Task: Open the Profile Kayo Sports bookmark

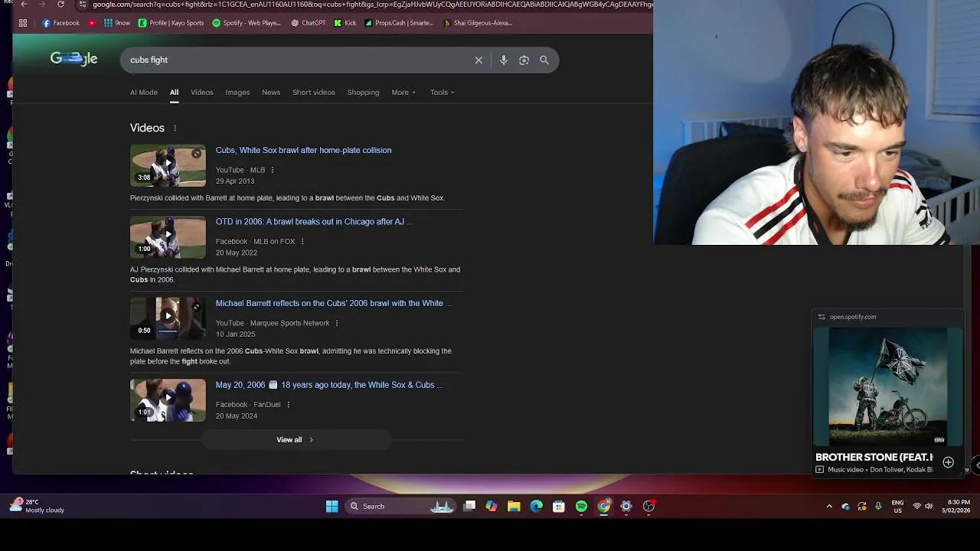Action: click(171, 23)
